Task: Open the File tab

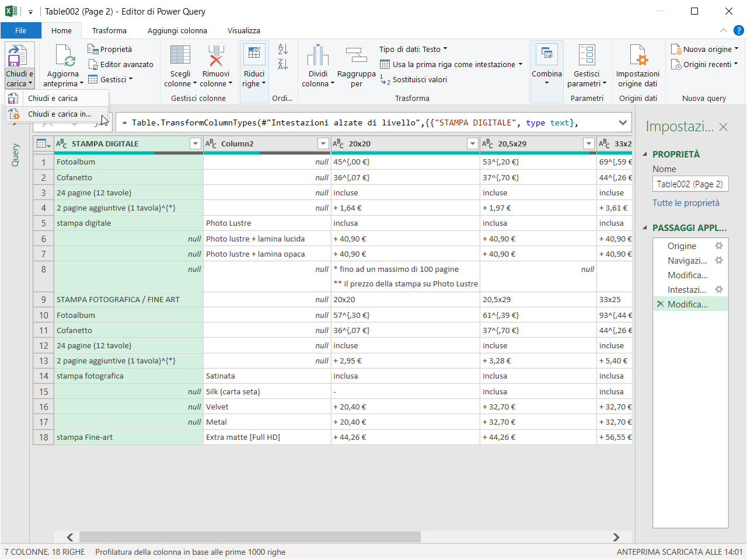Action: click(x=21, y=30)
